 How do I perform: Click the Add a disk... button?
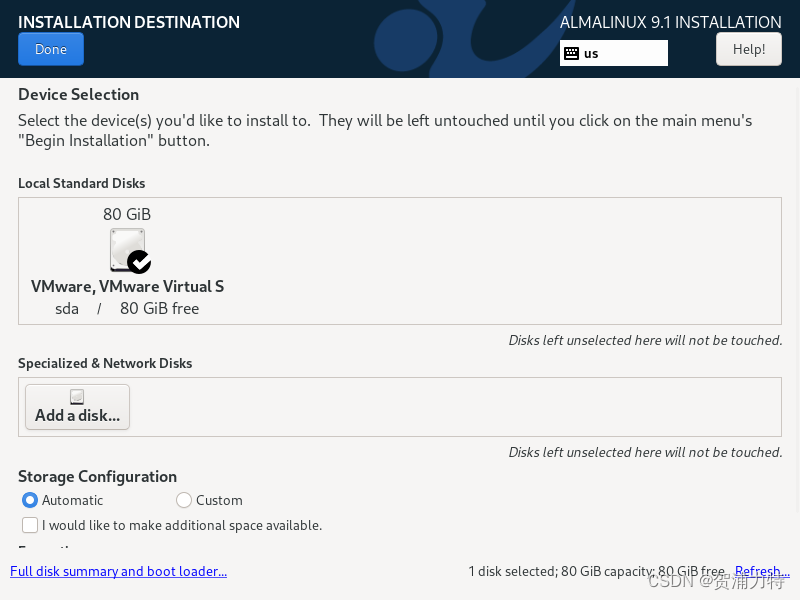click(x=78, y=407)
